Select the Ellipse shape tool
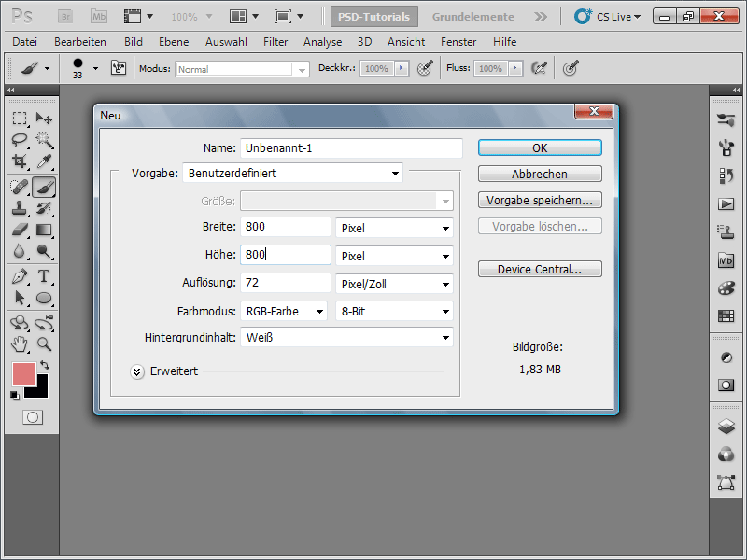747x560 pixels. (x=44, y=298)
